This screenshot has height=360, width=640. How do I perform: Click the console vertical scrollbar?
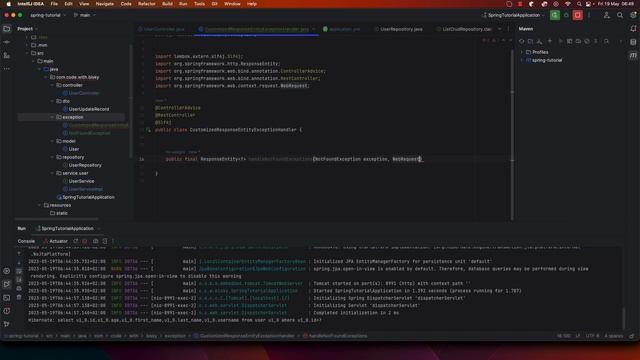coord(624,318)
